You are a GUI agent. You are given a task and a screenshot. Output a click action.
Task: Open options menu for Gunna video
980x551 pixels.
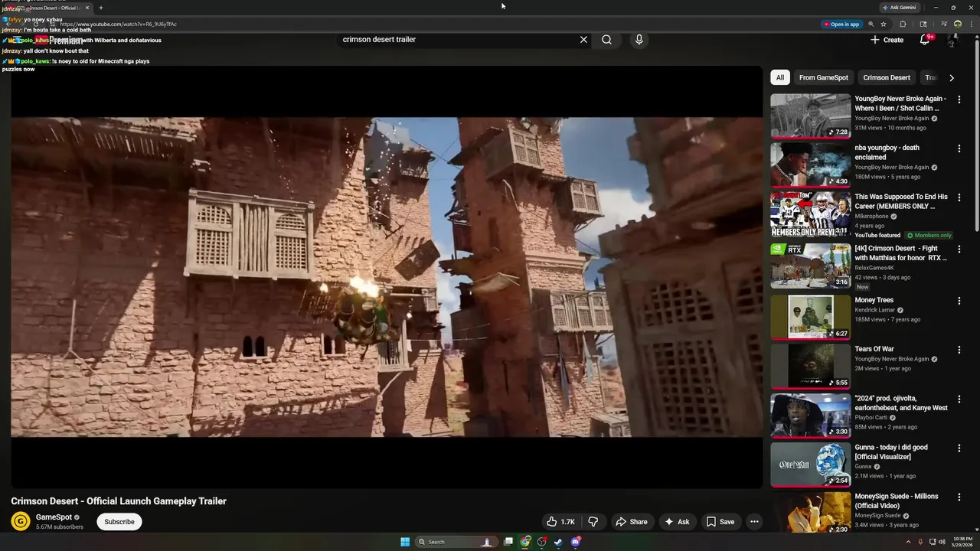pos(959,448)
